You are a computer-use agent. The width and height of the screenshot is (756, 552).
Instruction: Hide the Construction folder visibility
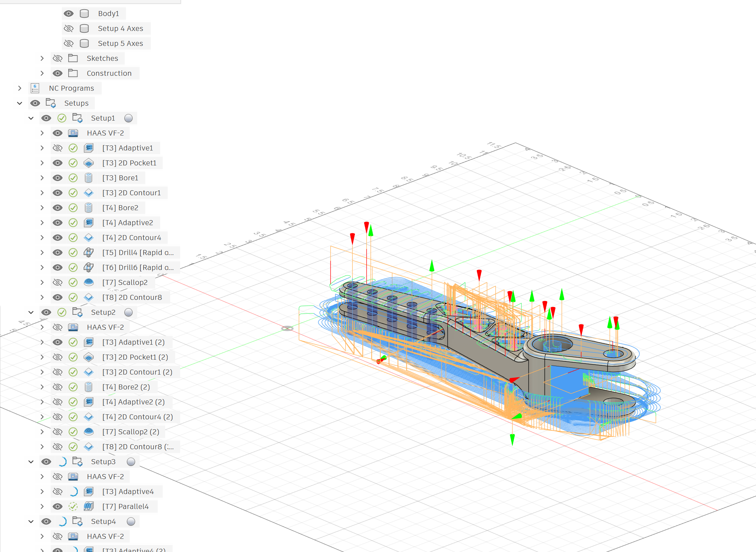coord(58,73)
